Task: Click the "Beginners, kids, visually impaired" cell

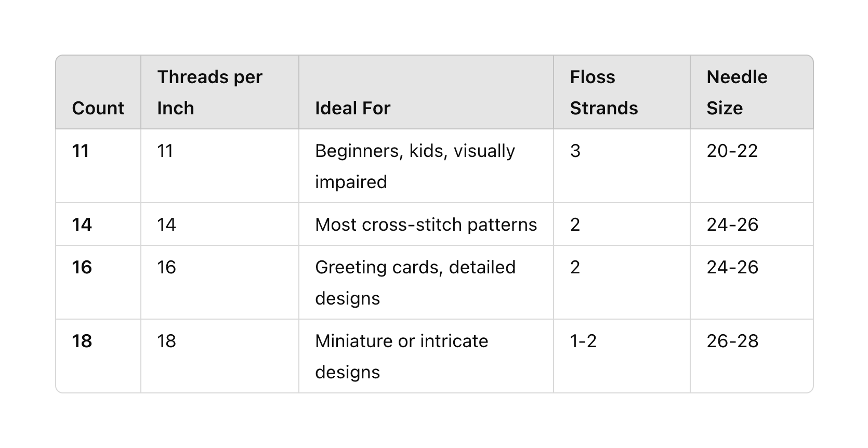Action: click(x=415, y=166)
